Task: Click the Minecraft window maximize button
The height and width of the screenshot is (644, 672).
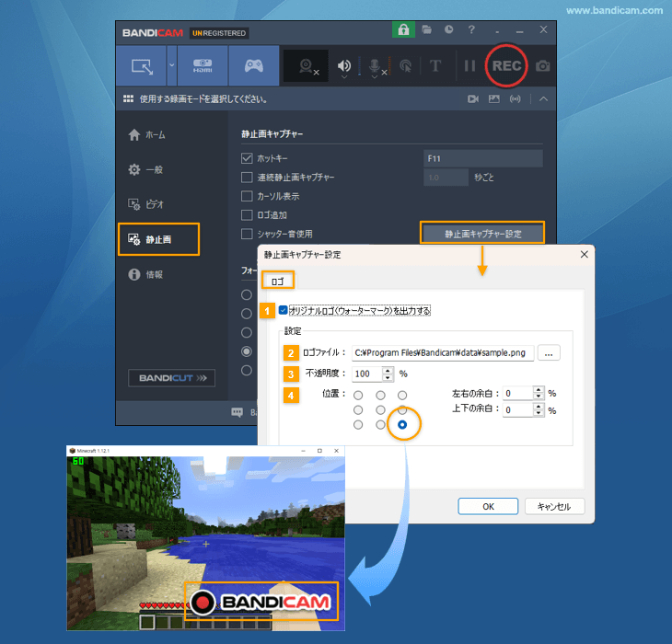Action: point(319,451)
